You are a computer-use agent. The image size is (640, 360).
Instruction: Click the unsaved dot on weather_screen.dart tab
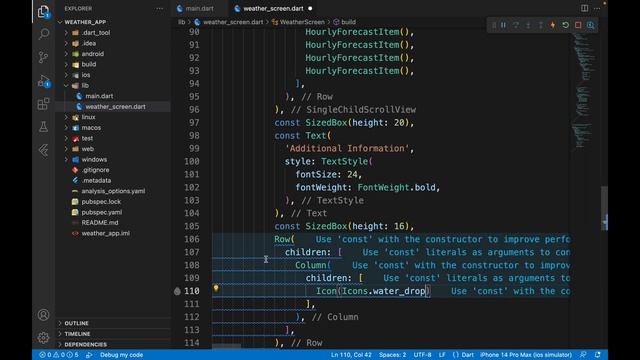pyautogui.click(x=310, y=9)
